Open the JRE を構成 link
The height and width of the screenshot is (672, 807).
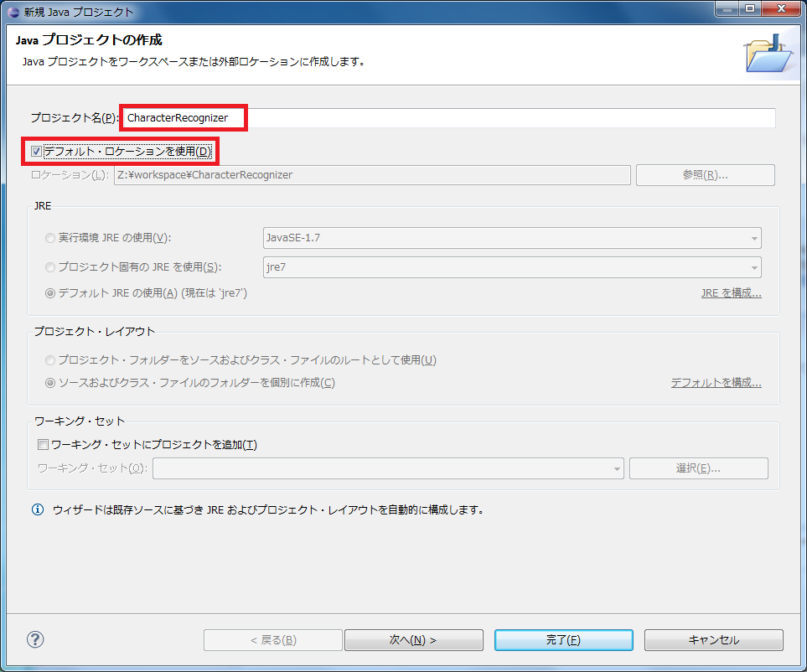(x=731, y=293)
